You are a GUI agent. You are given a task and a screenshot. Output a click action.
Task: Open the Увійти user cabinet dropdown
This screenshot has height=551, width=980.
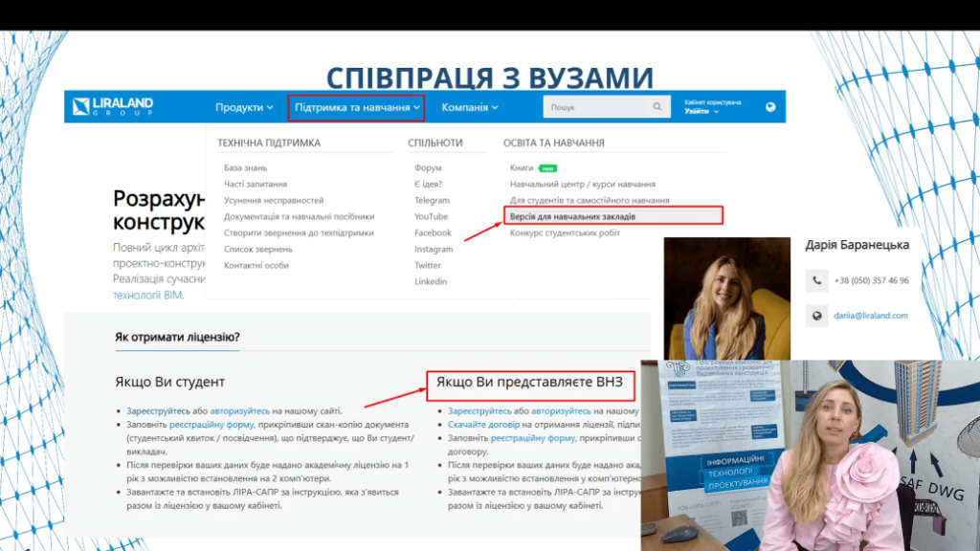tap(702, 111)
